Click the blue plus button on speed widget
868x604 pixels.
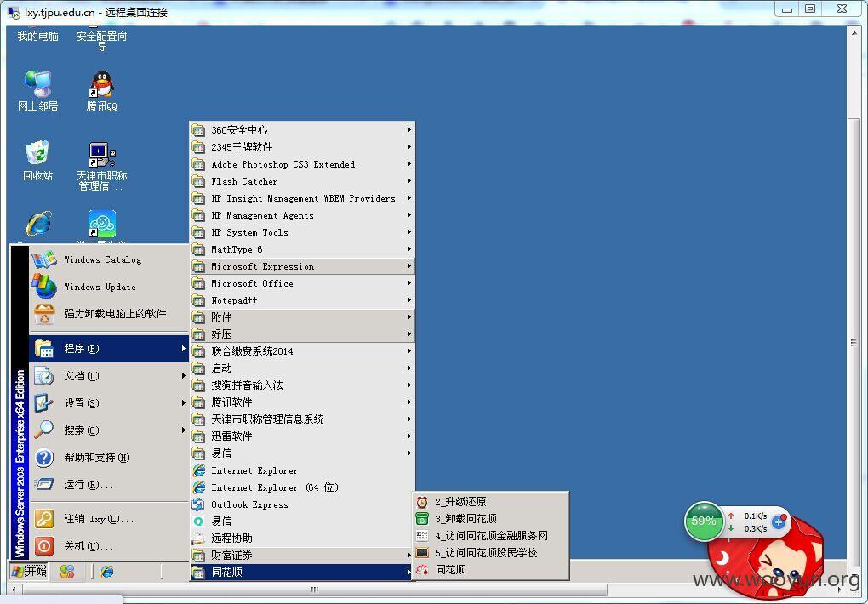coord(779,521)
